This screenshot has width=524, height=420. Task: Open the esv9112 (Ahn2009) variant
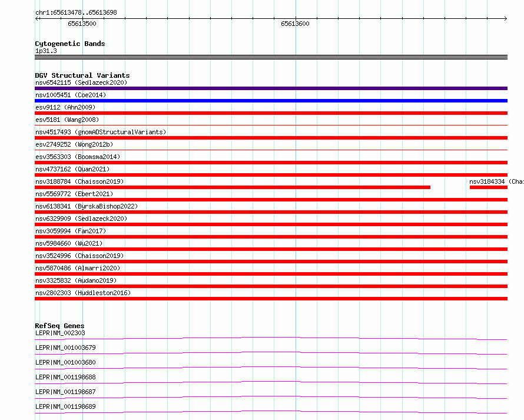point(271,113)
